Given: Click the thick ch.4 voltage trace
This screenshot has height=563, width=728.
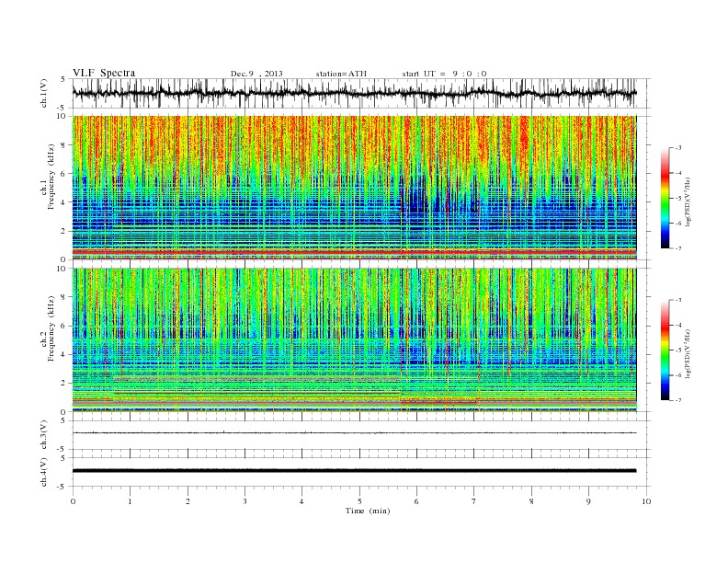Looking at the screenshot, I should pyautogui.click(x=354, y=471).
